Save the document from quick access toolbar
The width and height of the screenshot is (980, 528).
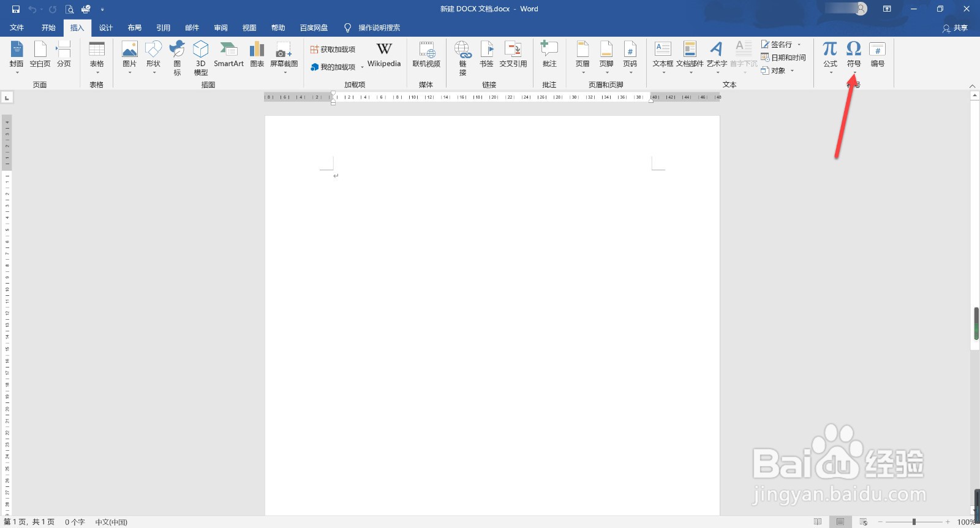tap(16, 9)
